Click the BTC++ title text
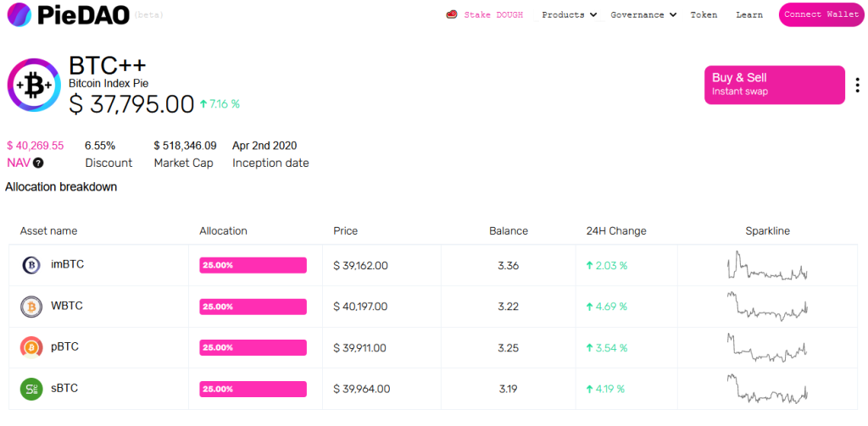Screen dimensions: 868x426 [108, 65]
